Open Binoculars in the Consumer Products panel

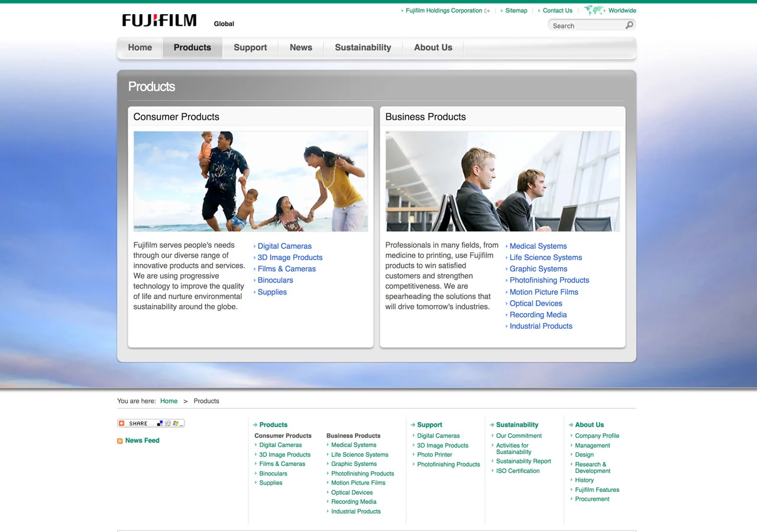(276, 280)
